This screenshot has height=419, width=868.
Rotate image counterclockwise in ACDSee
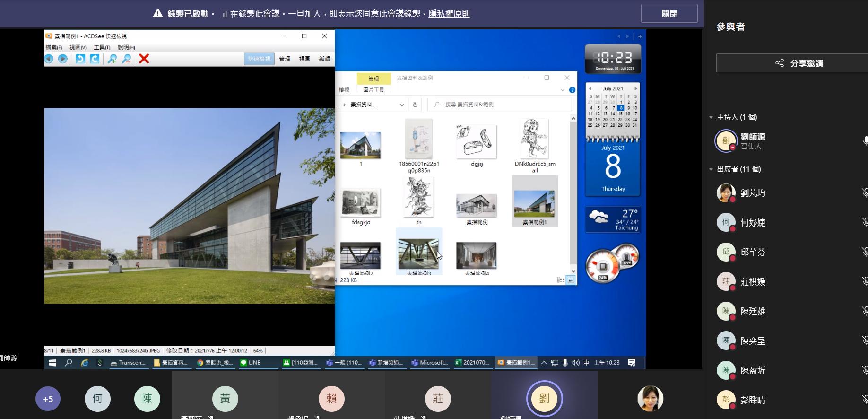tap(80, 59)
